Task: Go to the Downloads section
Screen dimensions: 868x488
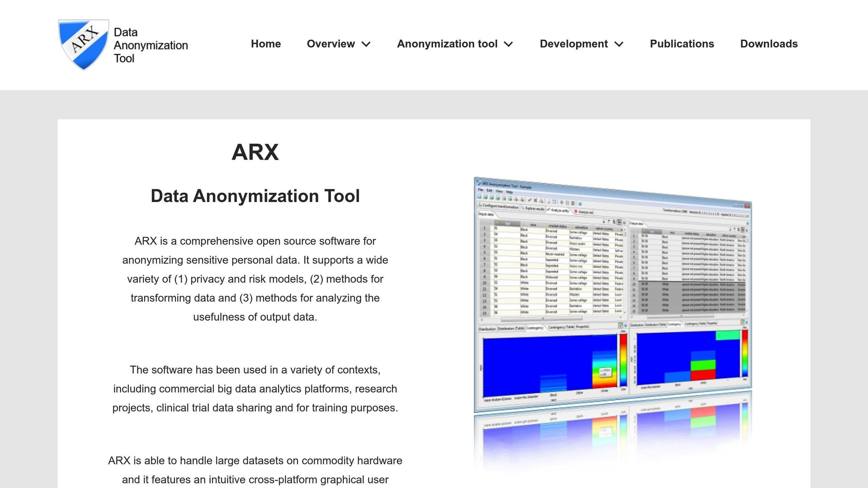Action: point(768,44)
